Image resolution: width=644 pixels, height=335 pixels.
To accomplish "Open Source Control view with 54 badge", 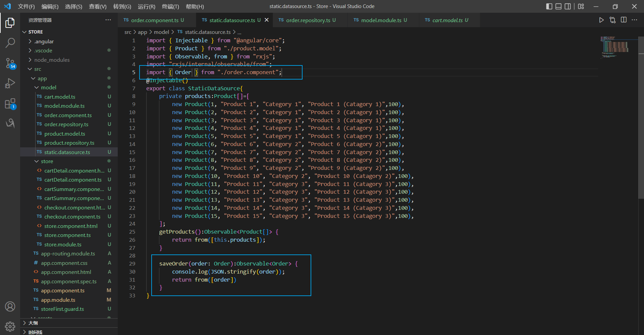I will pyautogui.click(x=10, y=63).
